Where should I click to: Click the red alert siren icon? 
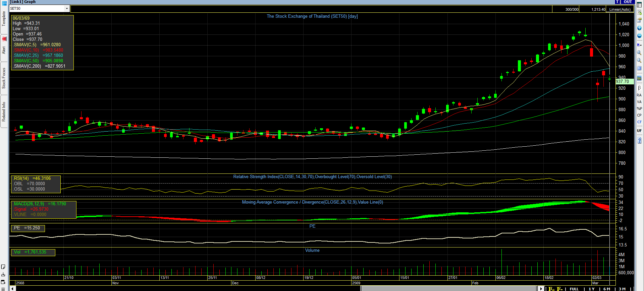(x=4, y=39)
